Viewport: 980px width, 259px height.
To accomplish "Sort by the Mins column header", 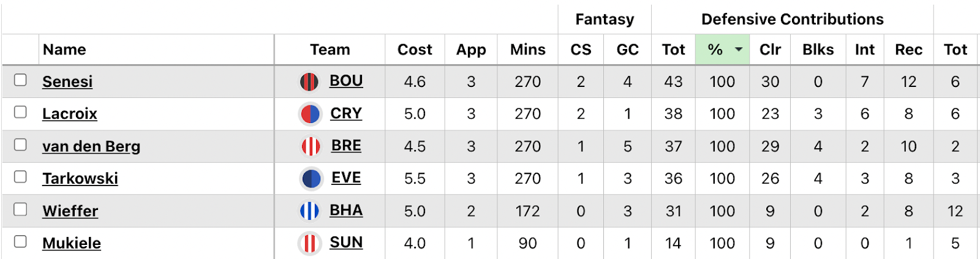I will pos(527,50).
